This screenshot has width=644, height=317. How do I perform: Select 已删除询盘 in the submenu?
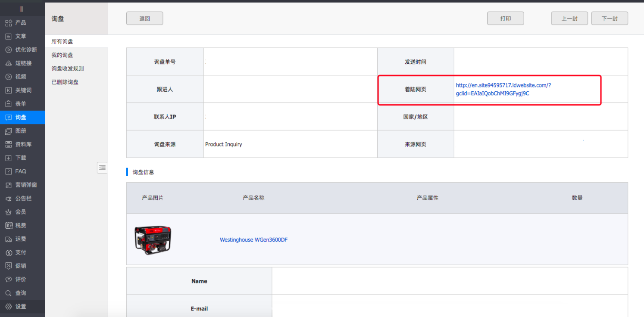(x=65, y=82)
